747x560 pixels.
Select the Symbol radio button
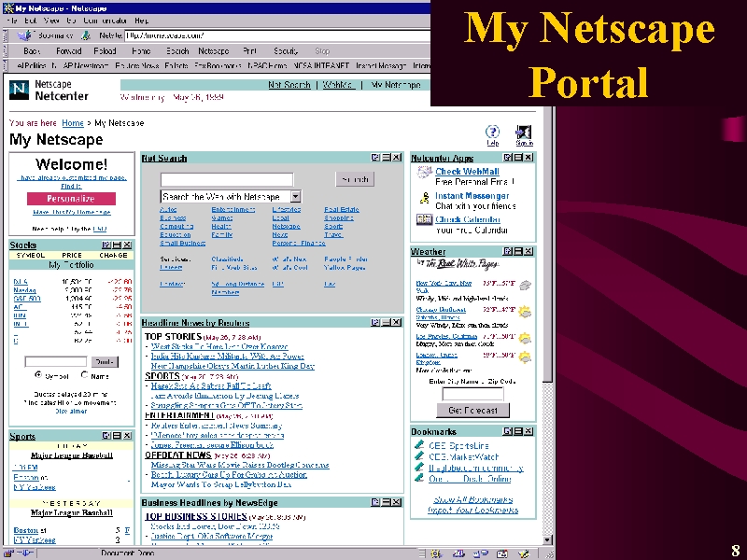(38, 375)
